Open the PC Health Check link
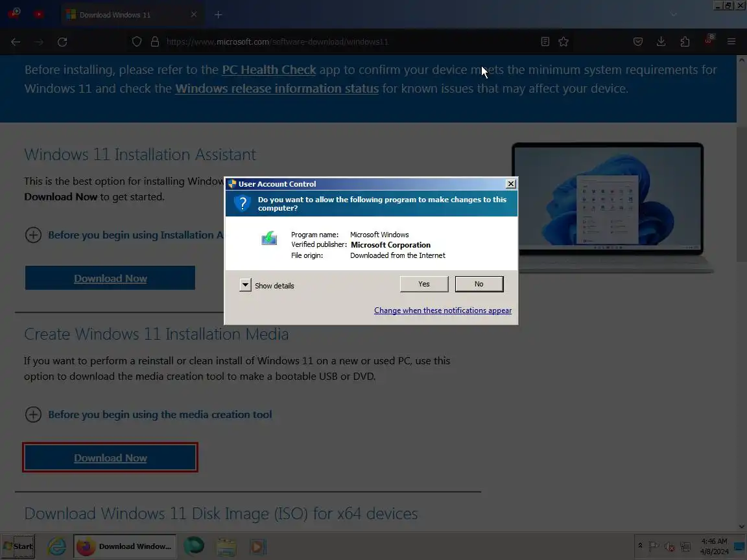 [x=269, y=70]
